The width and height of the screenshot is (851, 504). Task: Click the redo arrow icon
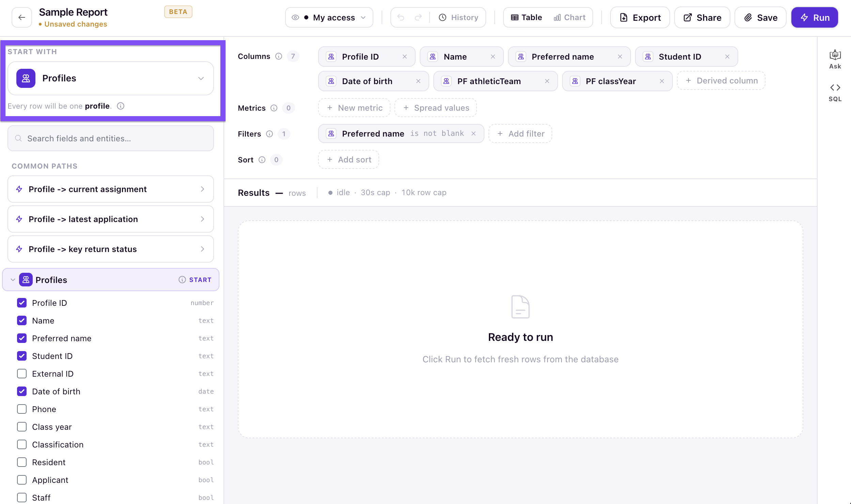click(x=418, y=17)
